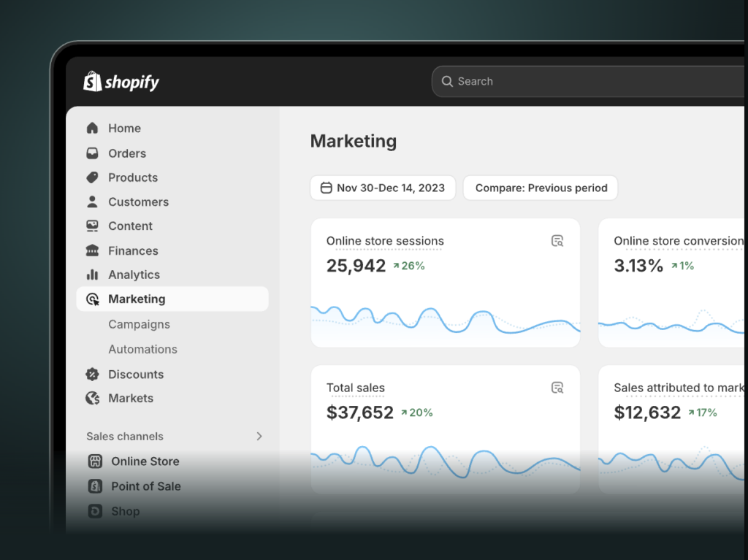Click the search magnifier icon
748x560 pixels.
click(x=447, y=82)
